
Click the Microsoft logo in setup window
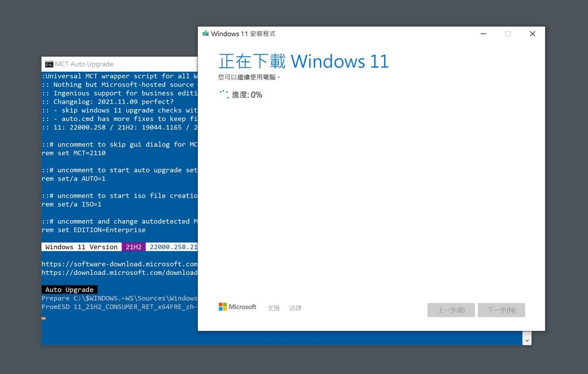[x=237, y=307]
